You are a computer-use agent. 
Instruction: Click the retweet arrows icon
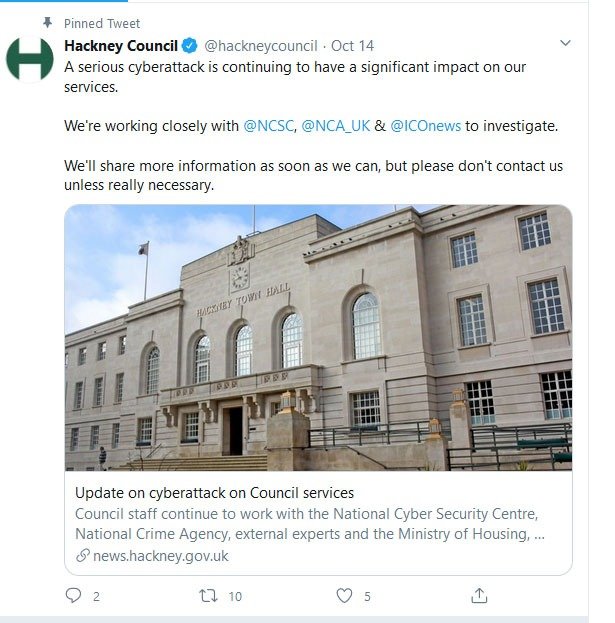(x=208, y=596)
